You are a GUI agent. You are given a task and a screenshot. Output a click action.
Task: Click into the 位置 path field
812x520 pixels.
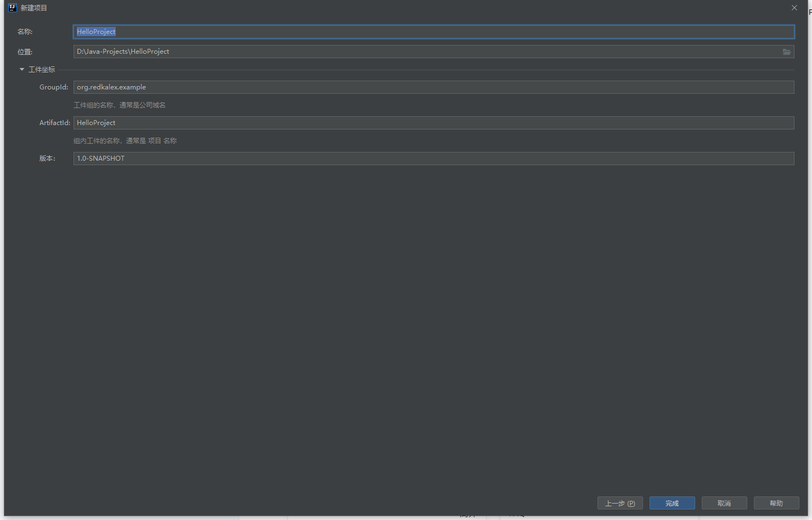click(428, 52)
